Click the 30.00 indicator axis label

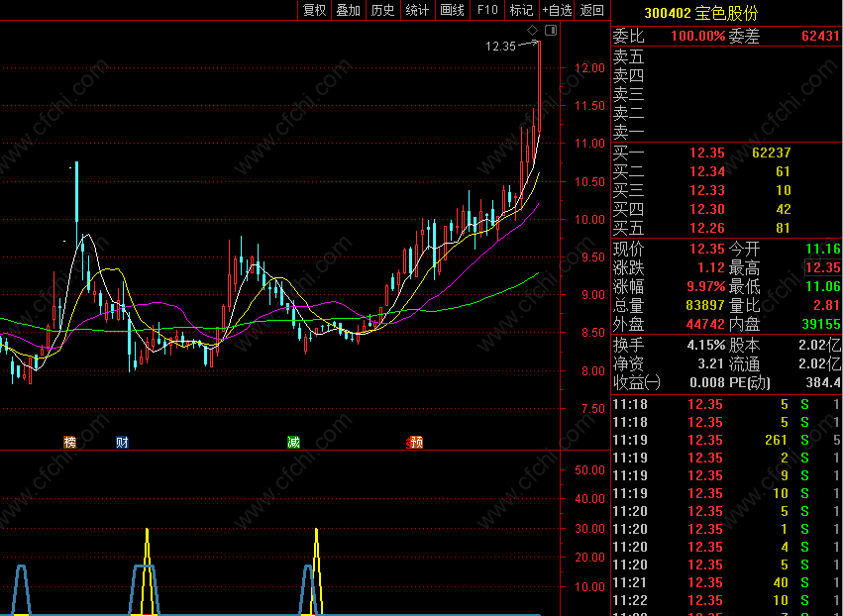(x=589, y=529)
